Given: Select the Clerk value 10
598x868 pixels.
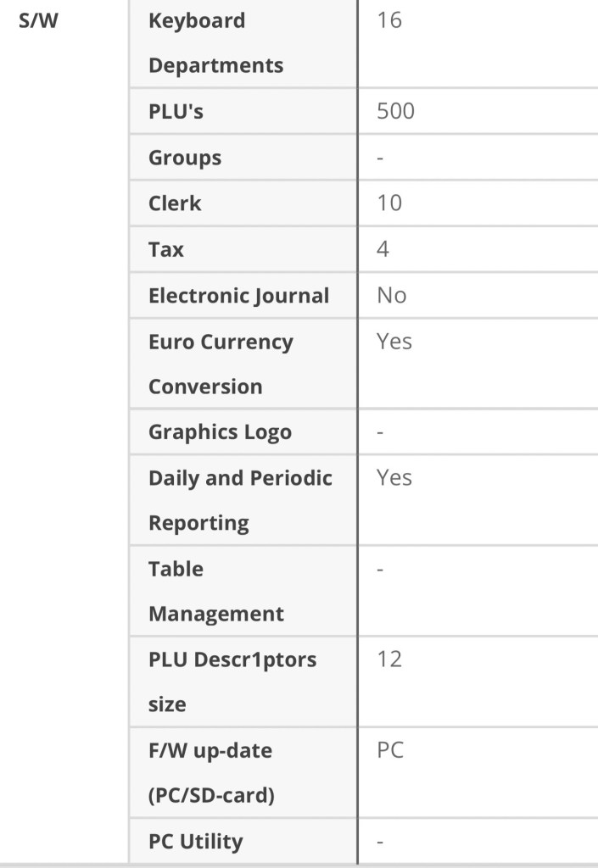Looking at the screenshot, I should tap(389, 203).
